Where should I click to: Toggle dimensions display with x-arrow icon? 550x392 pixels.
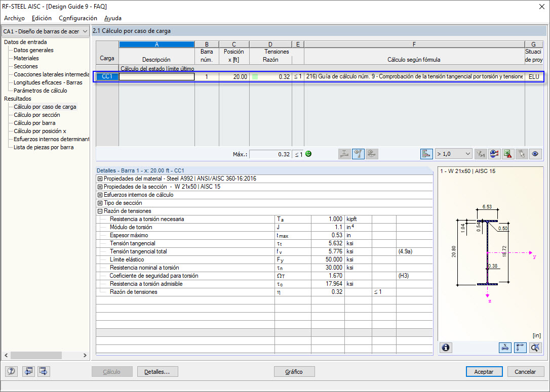[x=505, y=347]
